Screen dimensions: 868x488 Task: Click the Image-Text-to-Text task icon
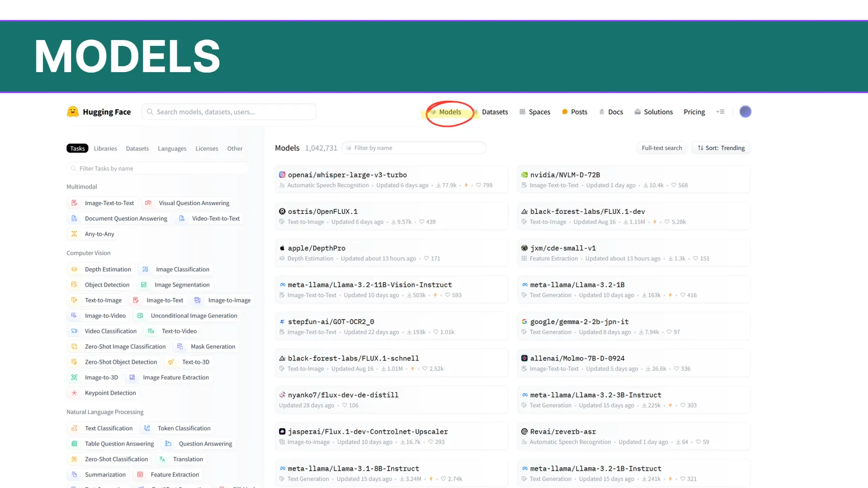coord(74,203)
